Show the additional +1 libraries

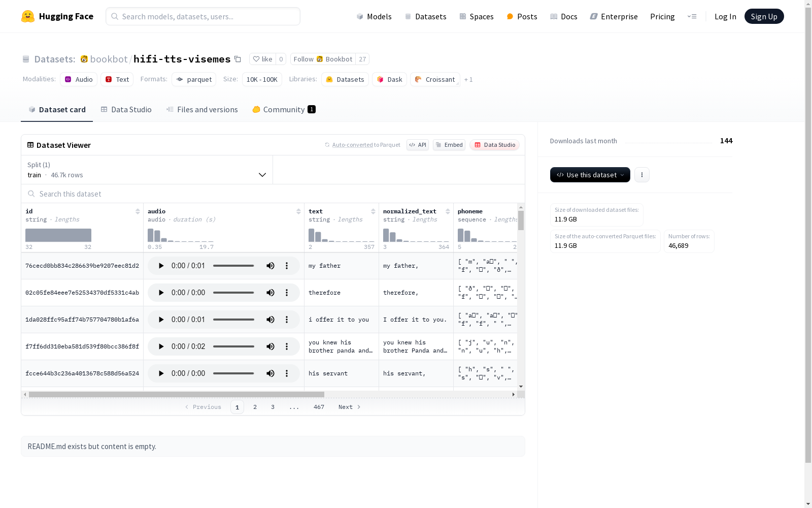[468, 79]
